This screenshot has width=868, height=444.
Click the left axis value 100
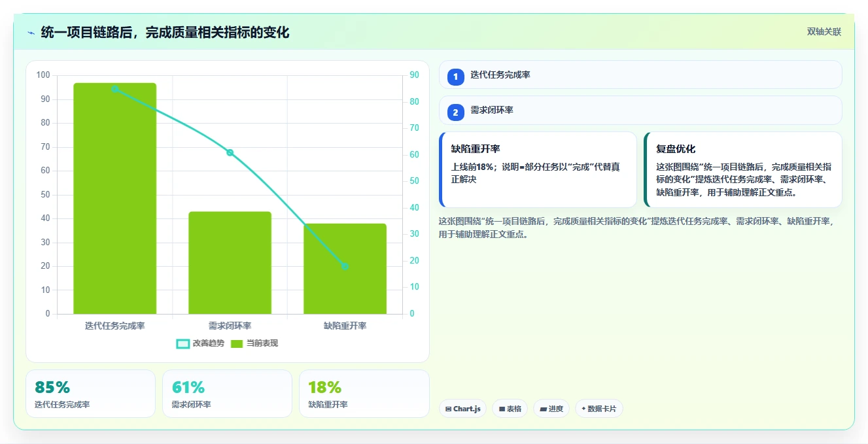(x=43, y=75)
